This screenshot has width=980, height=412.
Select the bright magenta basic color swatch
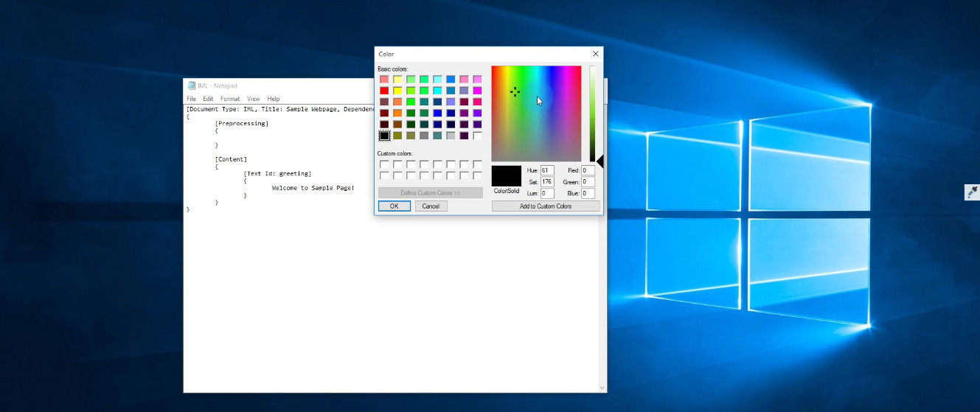coord(477,91)
